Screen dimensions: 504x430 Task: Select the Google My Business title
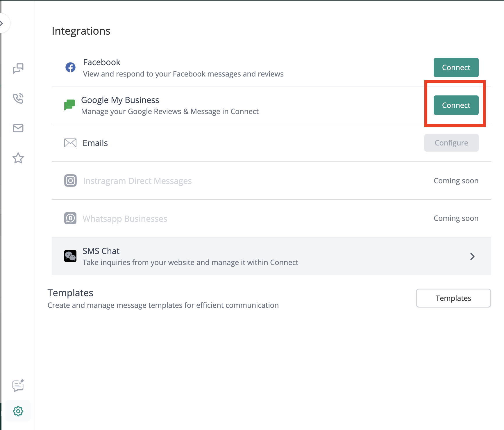120,100
